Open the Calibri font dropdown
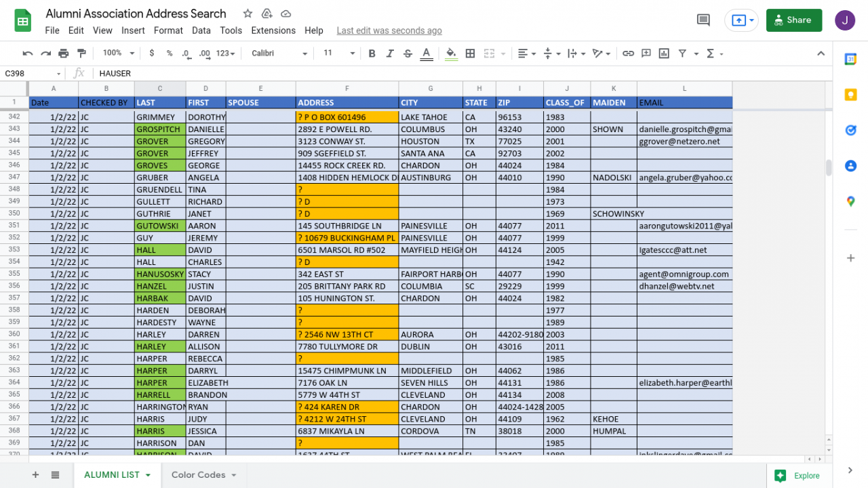 pyautogui.click(x=279, y=53)
